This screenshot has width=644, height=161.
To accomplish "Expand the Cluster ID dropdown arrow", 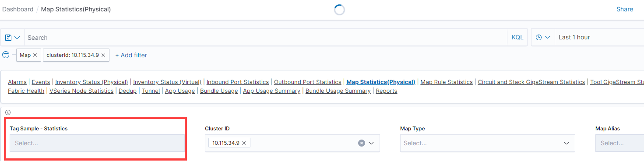I will click(x=372, y=143).
